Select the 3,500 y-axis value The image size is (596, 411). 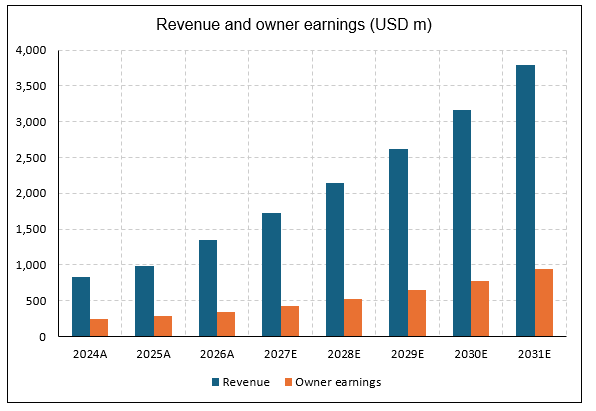[x=31, y=86]
